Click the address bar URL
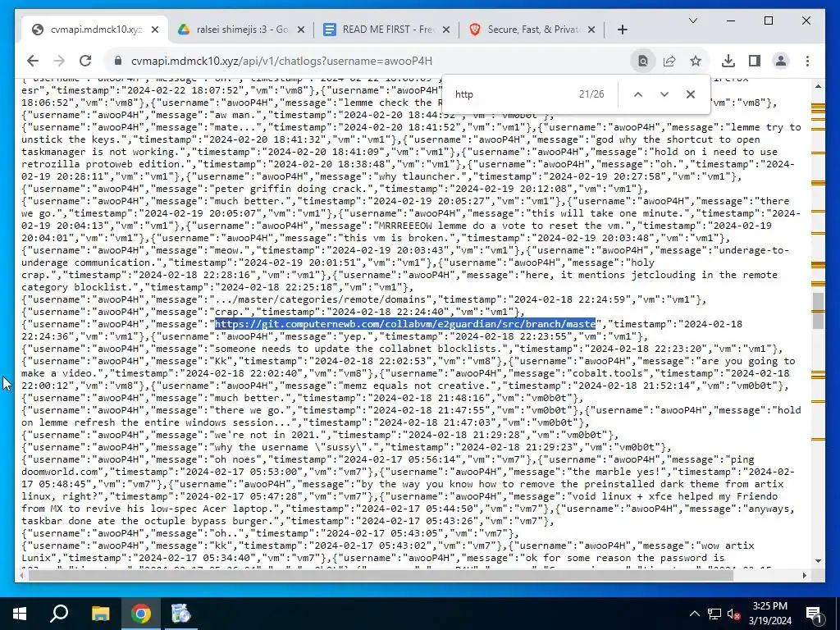This screenshot has width=840, height=630. click(281, 61)
